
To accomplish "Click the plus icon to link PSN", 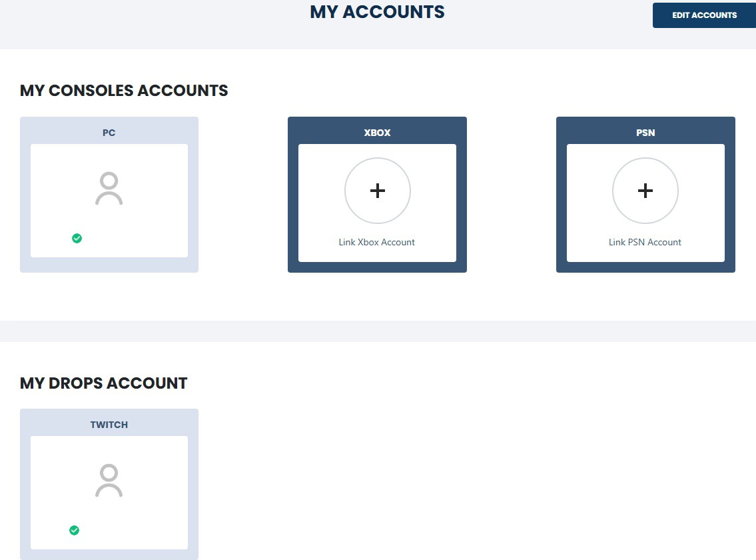I will coord(645,191).
